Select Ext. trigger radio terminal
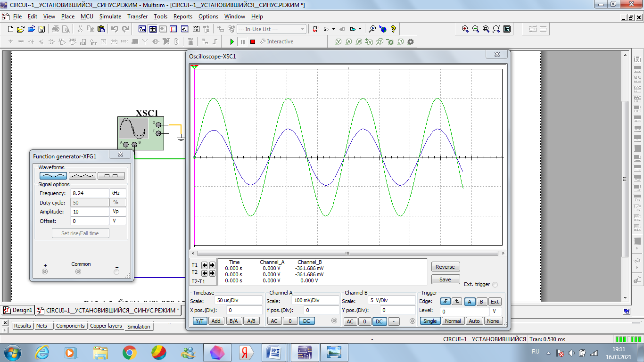644x362 pixels. pyautogui.click(x=495, y=285)
